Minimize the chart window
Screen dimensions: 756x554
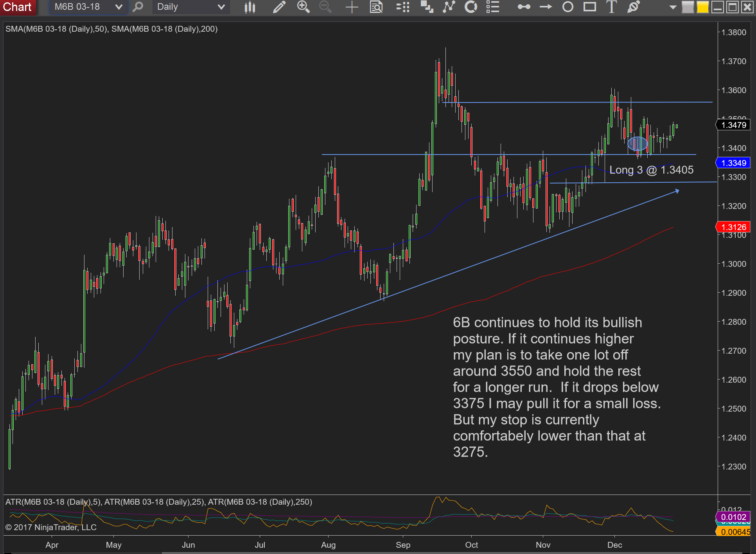tap(717, 7)
